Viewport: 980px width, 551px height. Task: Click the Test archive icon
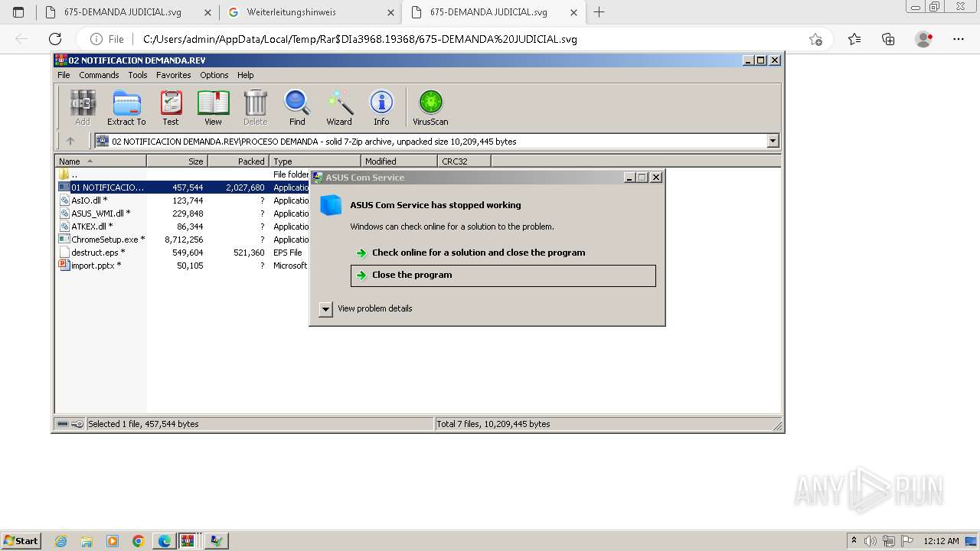coord(171,107)
